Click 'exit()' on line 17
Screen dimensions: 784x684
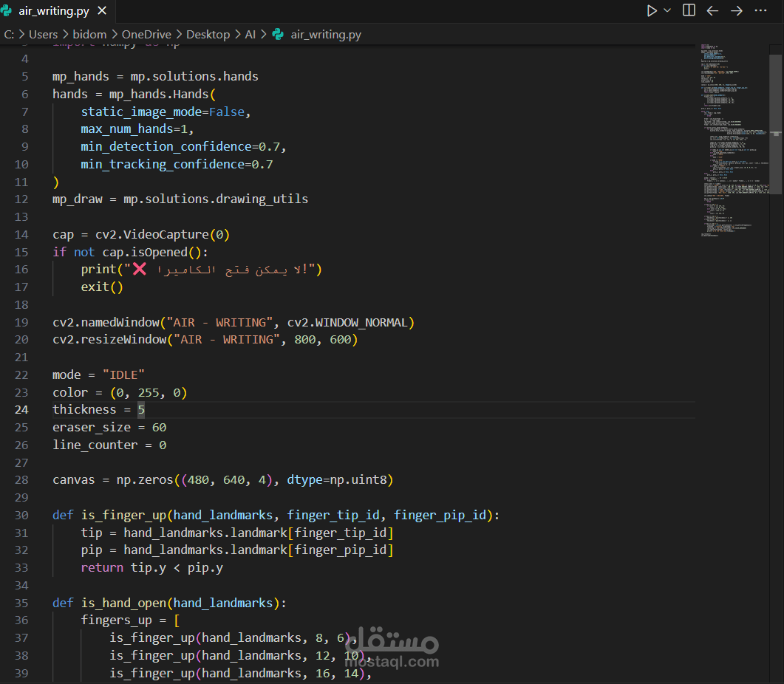[102, 287]
